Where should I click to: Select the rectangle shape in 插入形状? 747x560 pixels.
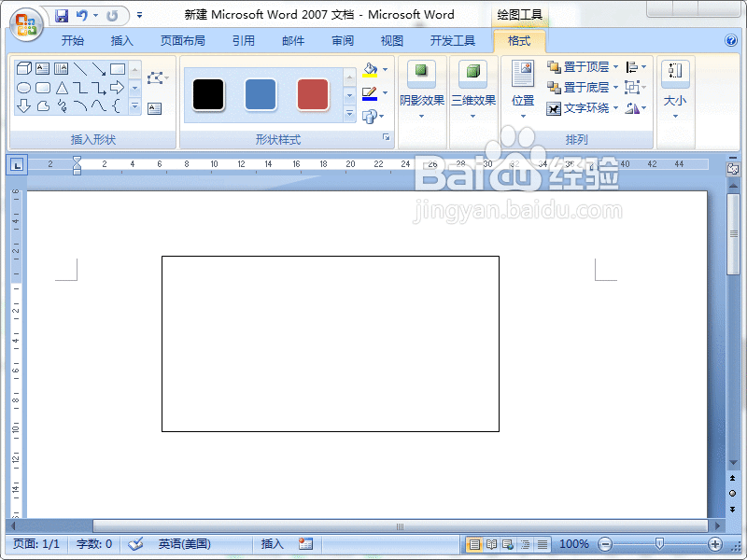pyautogui.click(x=117, y=68)
